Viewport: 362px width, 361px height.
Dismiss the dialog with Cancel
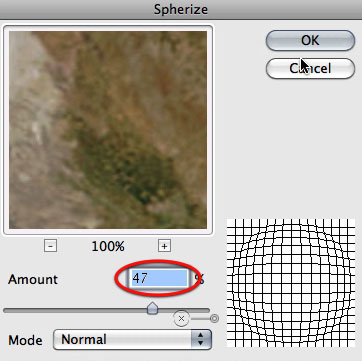click(x=310, y=68)
